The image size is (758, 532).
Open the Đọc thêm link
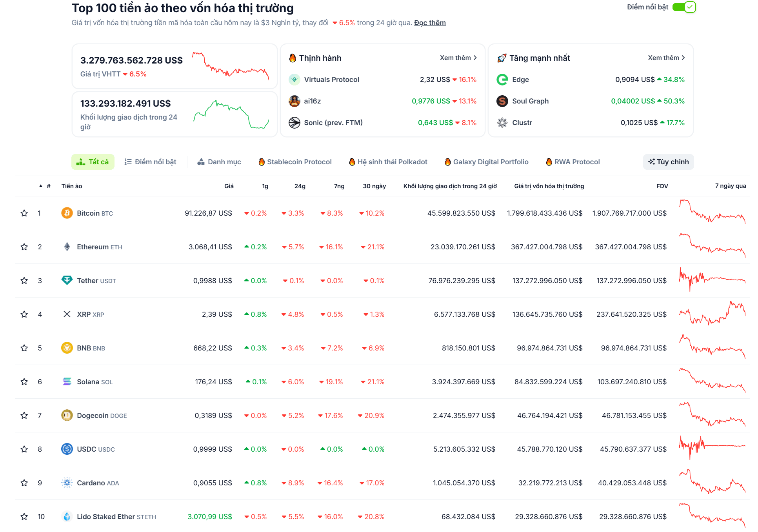point(430,23)
